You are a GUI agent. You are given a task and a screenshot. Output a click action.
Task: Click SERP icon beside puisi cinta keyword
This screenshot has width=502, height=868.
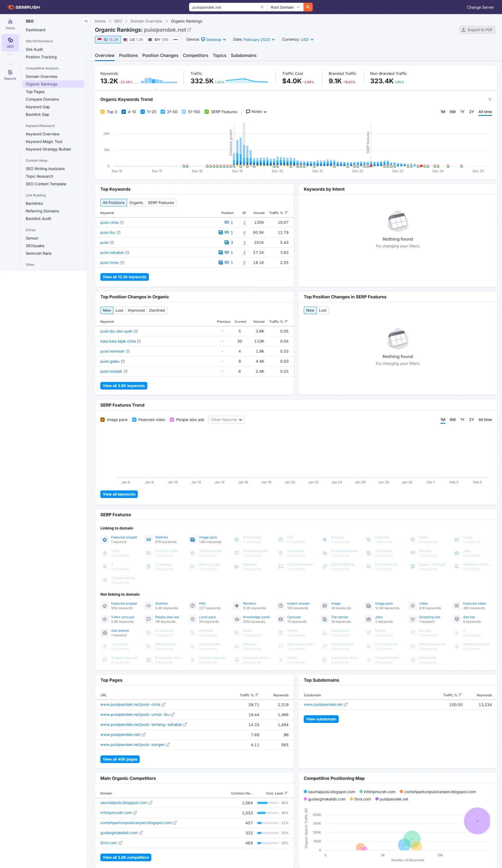tap(122, 223)
